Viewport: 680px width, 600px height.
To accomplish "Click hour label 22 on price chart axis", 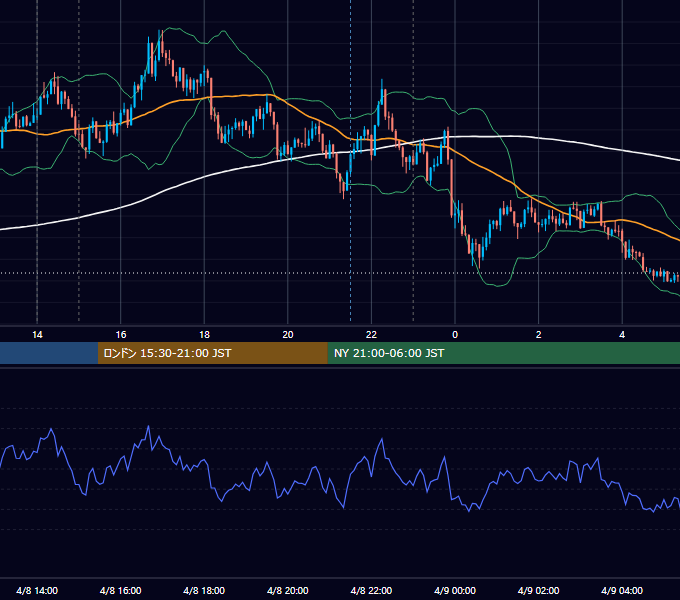I will pyautogui.click(x=371, y=335).
